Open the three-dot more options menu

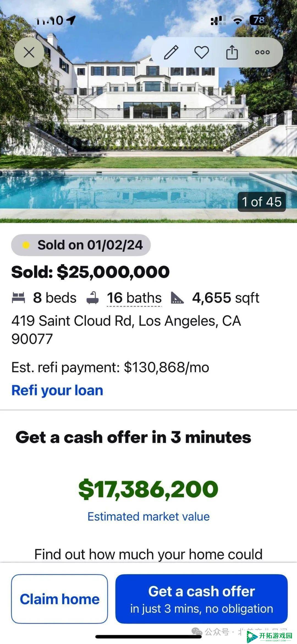(262, 52)
